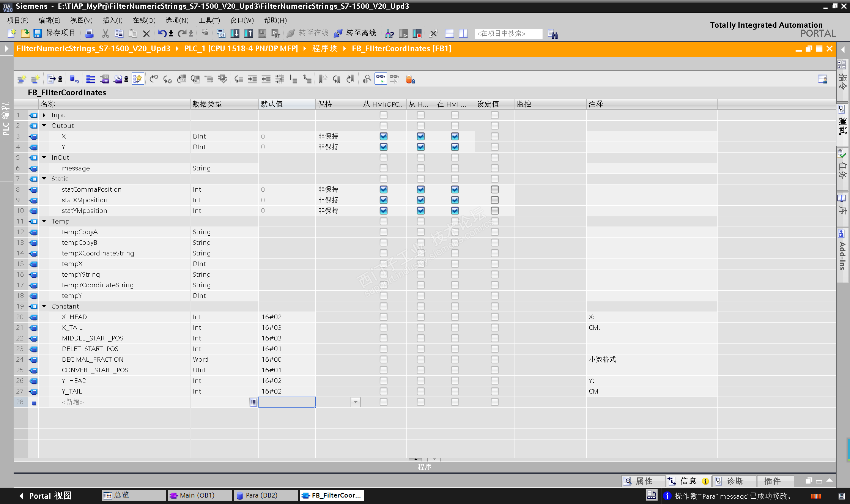This screenshot has height=504, width=850.
Task: Uncheck HMI/OPC accessible for output X
Action: tap(384, 136)
